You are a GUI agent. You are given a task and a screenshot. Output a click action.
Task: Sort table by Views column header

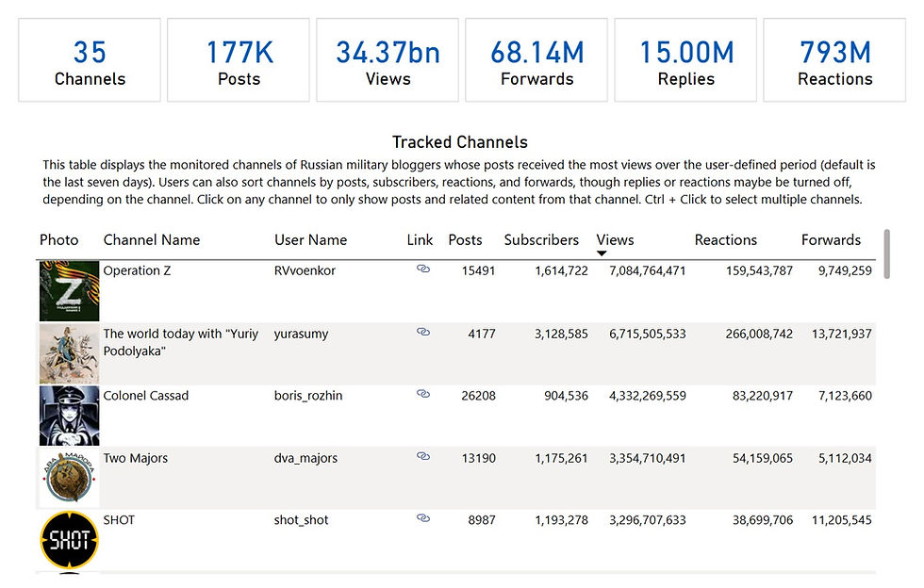click(x=615, y=240)
